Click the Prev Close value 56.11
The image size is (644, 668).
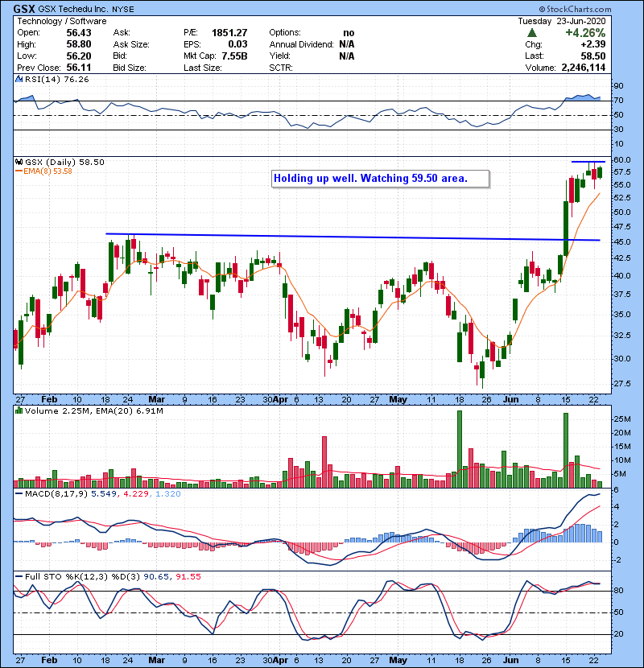pyautogui.click(x=78, y=68)
